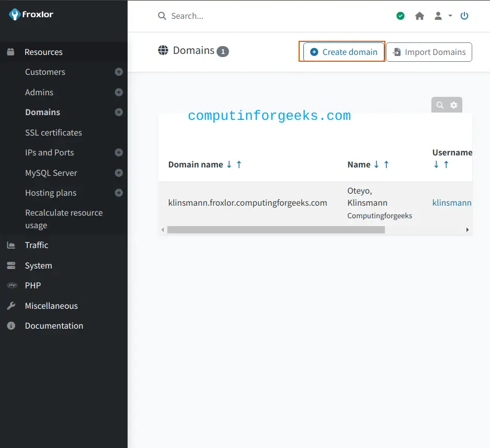Log out using the power icon
Screen dimensions: 490x448
pos(464,16)
